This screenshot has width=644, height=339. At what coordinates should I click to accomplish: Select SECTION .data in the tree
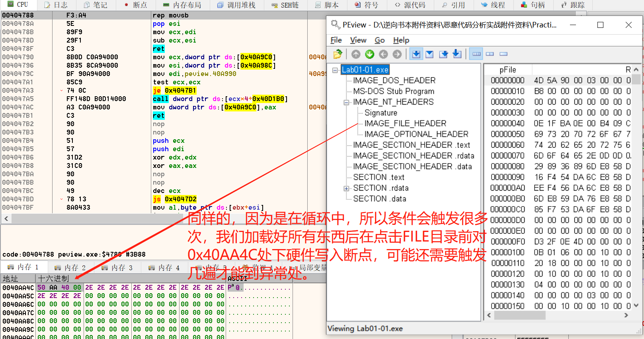[380, 199]
